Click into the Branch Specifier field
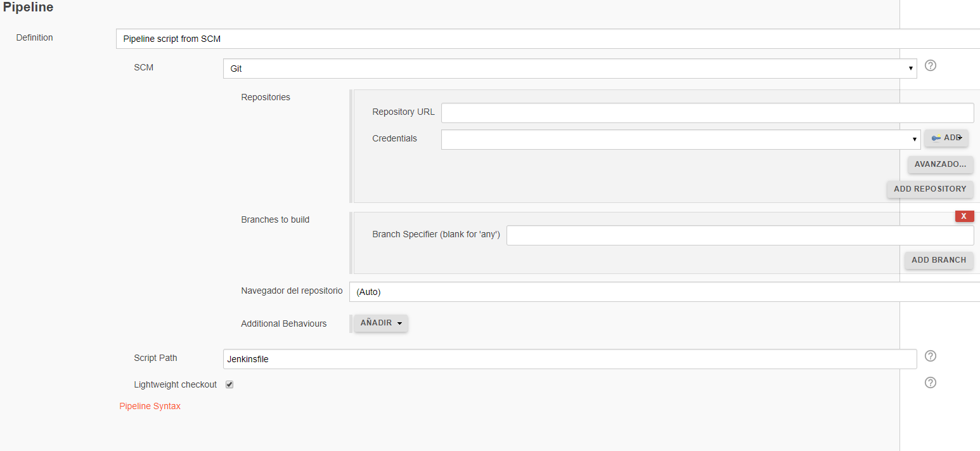This screenshot has height=451, width=980. (x=740, y=235)
